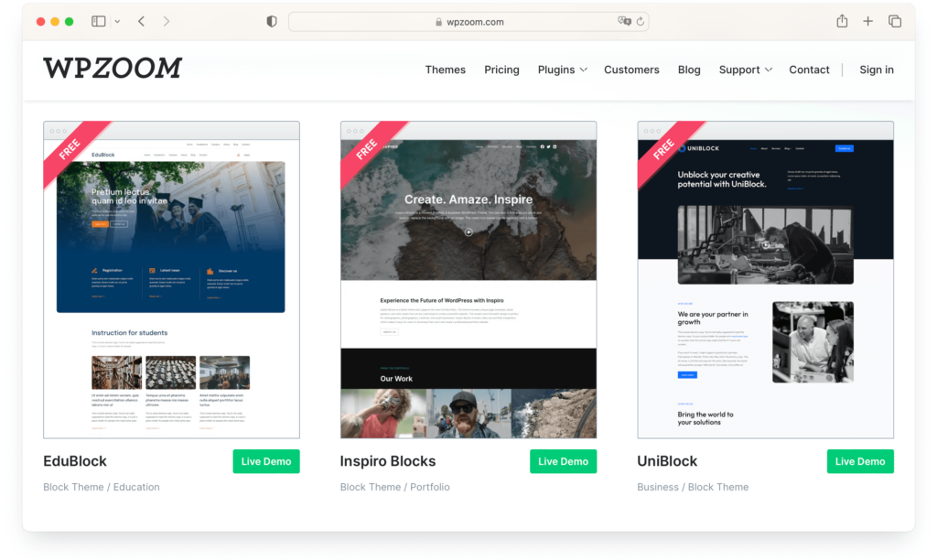Click Block Theme under Inspiro Blocks

371,487
